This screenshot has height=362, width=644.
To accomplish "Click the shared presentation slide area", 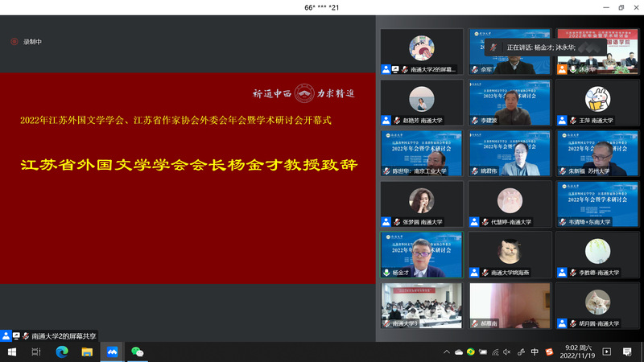I will (188, 179).
